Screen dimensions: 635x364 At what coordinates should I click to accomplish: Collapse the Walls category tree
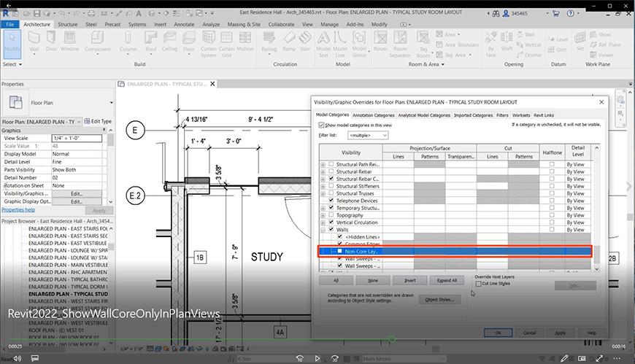[x=323, y=230]
